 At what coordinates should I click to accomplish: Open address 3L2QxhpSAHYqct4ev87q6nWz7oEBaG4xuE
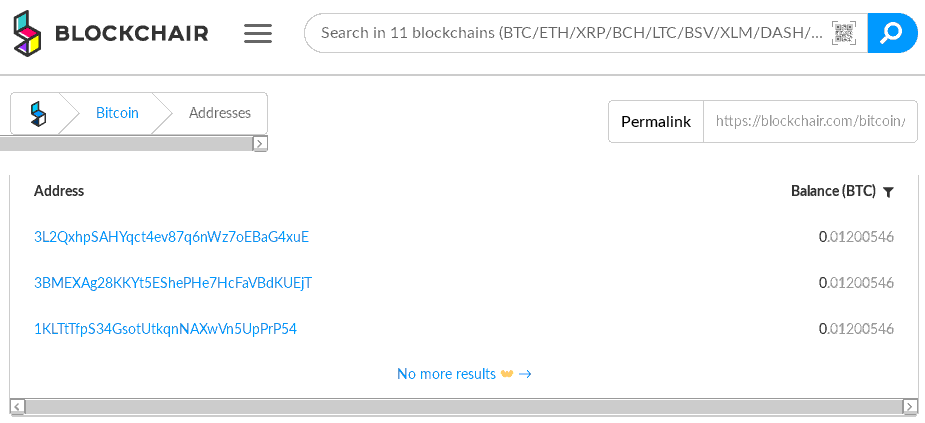point(172,237)
